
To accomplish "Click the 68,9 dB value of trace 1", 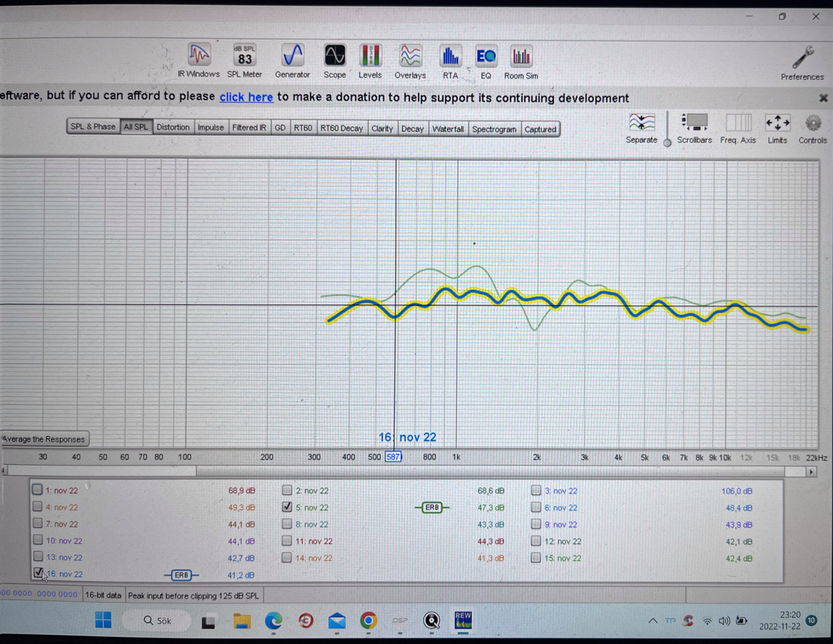I will [241, 490].
